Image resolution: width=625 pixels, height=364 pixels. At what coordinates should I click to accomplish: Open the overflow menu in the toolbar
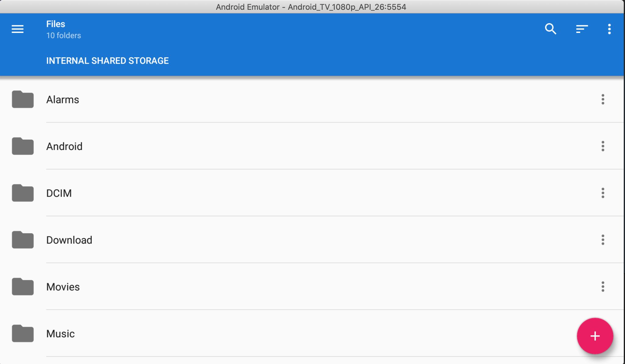point(609,29)
